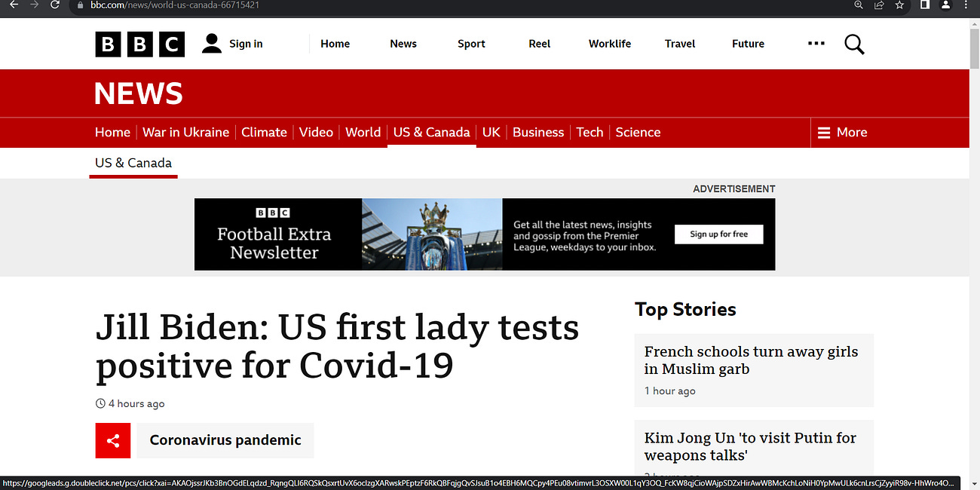Click the share page icon in address bar

[879, 5]
